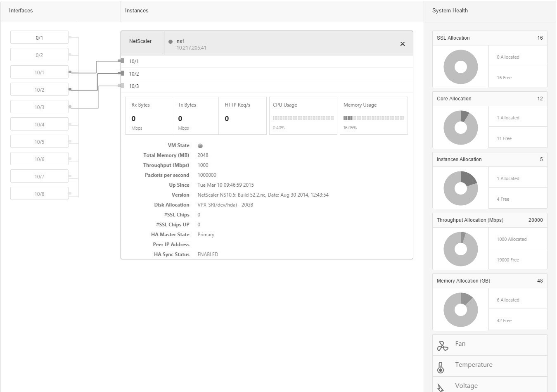This screenshot has height=392, width=557.
Task: Click the HTTP Req/s stat card
Action: tap(242, 116)
